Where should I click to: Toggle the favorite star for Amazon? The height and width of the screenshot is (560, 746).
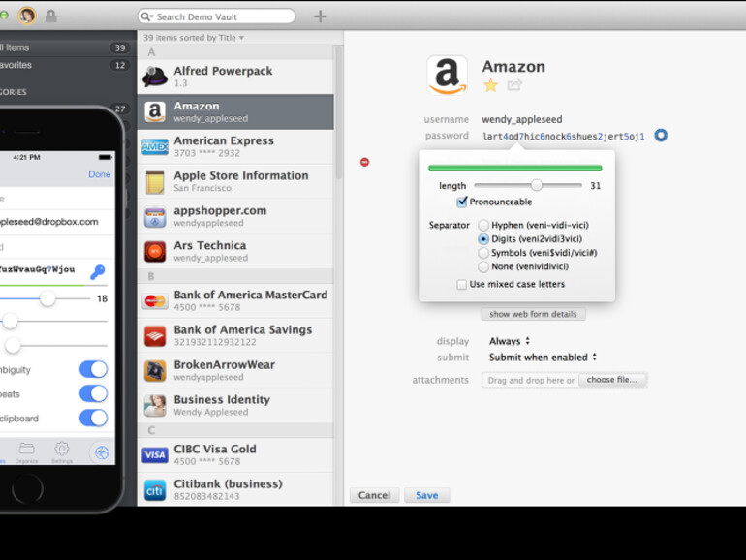(x=490, y=85)
